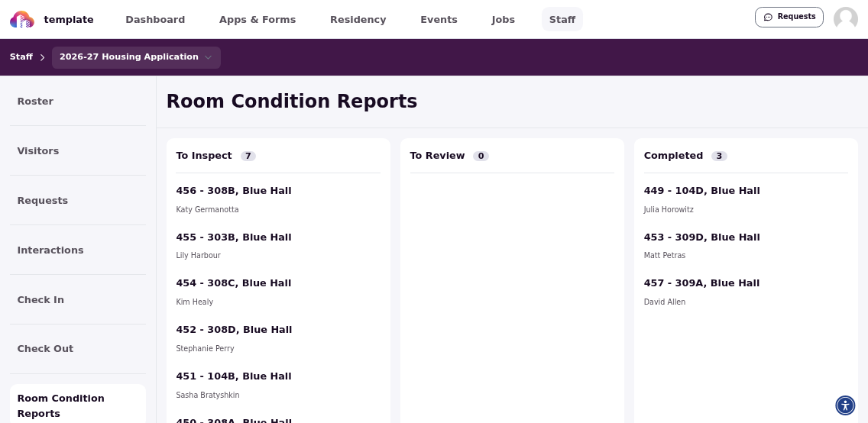Click resident name Sasha Bratyshkin

click(x=208, y=395)
